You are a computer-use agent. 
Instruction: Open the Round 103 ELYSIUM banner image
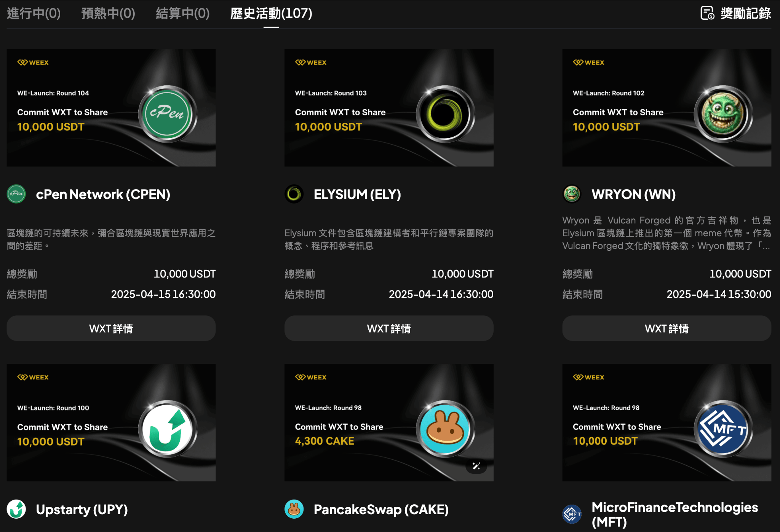[388, 108]
